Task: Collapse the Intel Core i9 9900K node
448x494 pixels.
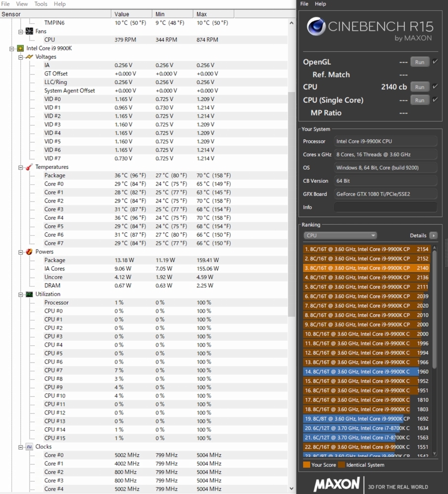Action: coord(12,48)
